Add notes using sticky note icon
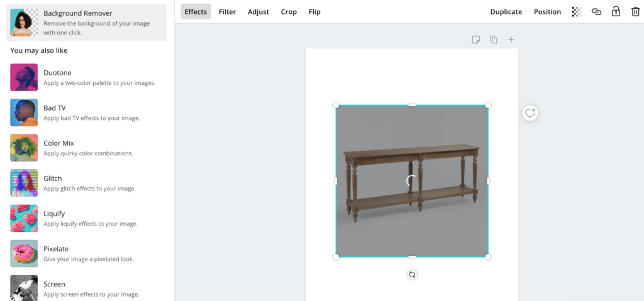This screenshot has width=644, height=301. pyautogui.click(x=475, y=40)
